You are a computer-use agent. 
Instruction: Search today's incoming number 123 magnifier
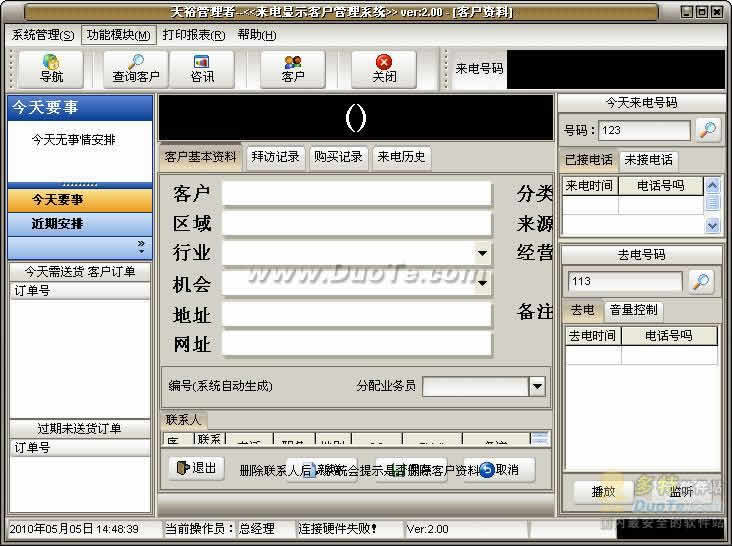(x=708, y=130)
